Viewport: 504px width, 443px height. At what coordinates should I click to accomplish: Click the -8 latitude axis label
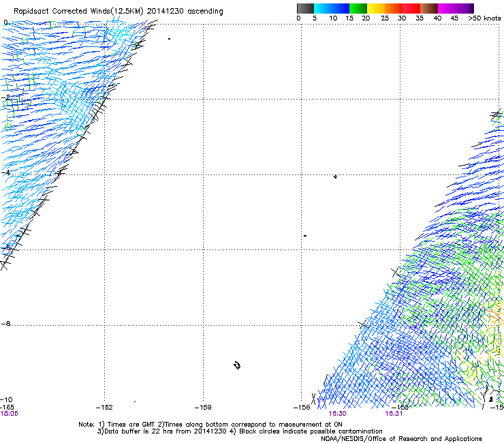click(5, 324)
